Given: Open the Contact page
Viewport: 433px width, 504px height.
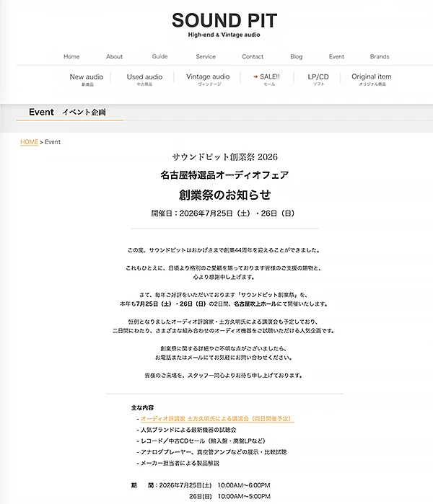Looking at the screenshot, I should (x=253, y=56).
